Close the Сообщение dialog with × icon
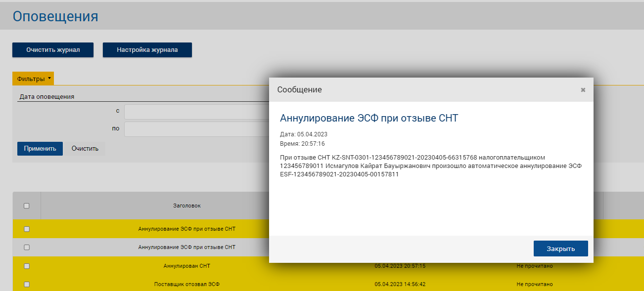Viewport: 644px width, 291px height. [583, 90]
